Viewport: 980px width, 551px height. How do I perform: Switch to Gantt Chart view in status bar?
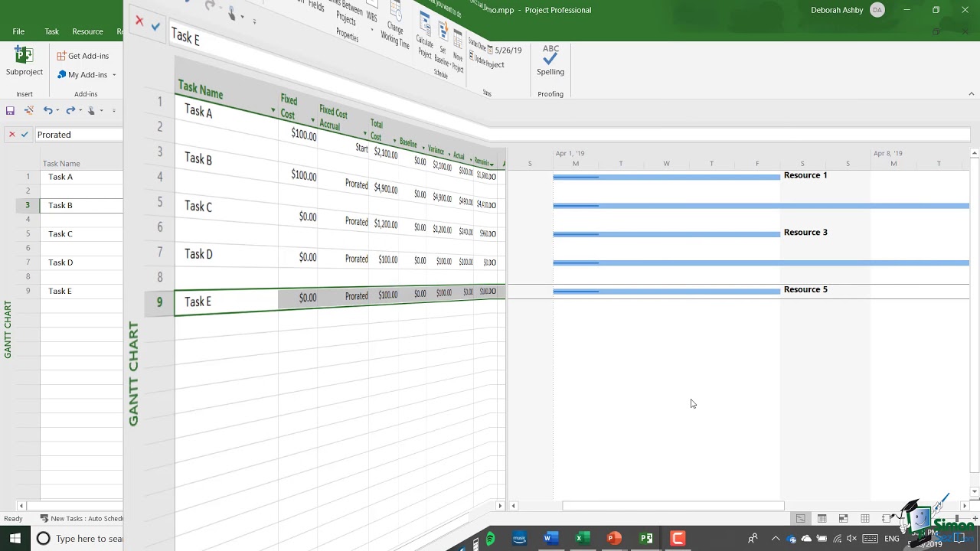pos(800,519)
